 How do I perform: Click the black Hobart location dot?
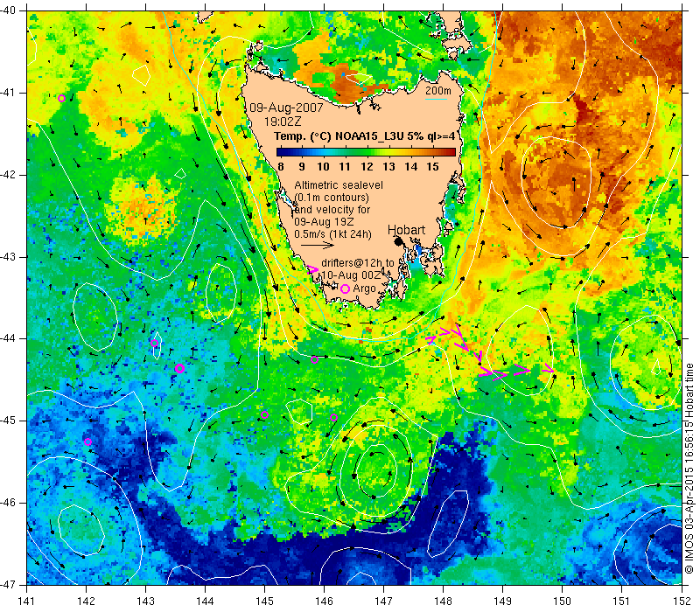398,241
